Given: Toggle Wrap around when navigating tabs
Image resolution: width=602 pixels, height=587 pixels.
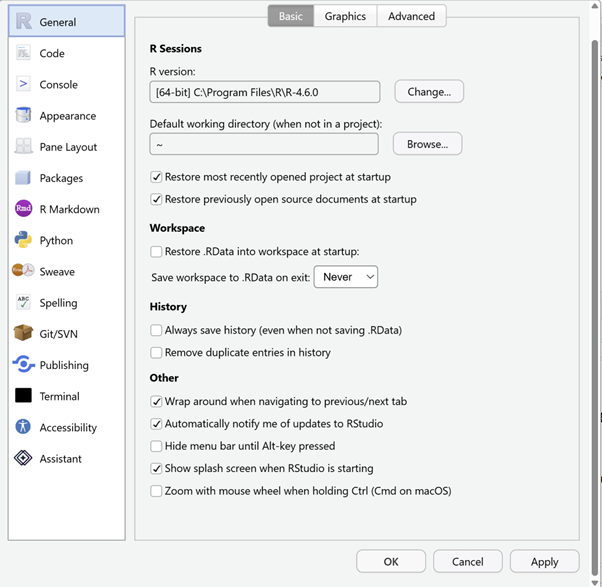Looking at the screenshot, I should click(x=156, y=402).
